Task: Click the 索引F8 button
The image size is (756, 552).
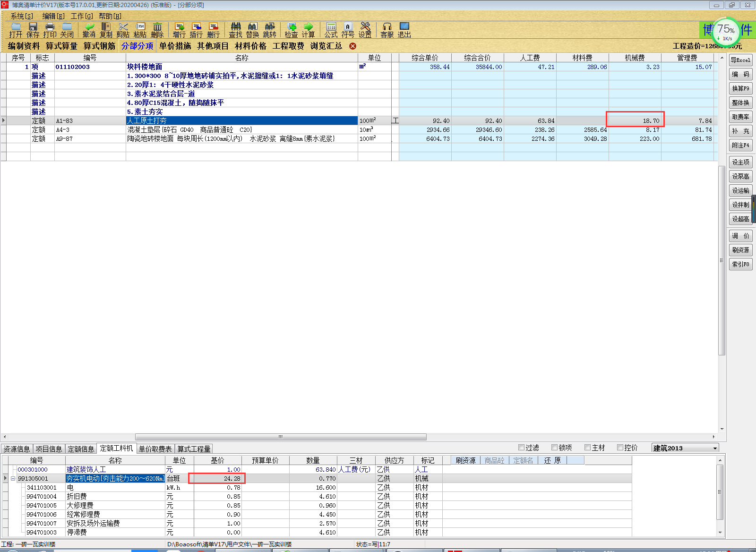Action: [740, 264]
